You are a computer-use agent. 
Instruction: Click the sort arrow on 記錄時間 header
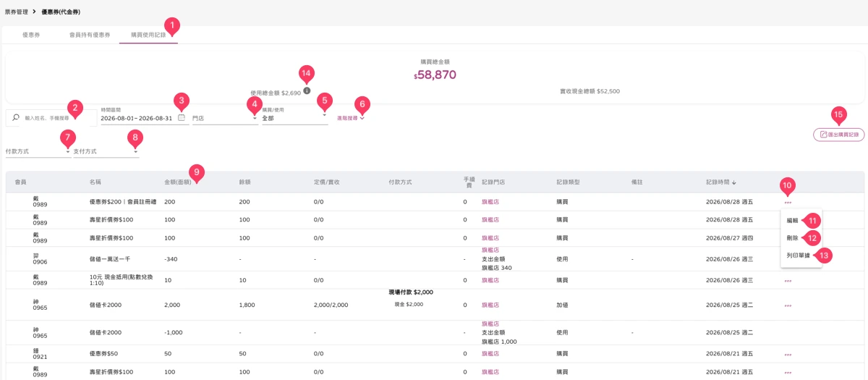[736, 182]
